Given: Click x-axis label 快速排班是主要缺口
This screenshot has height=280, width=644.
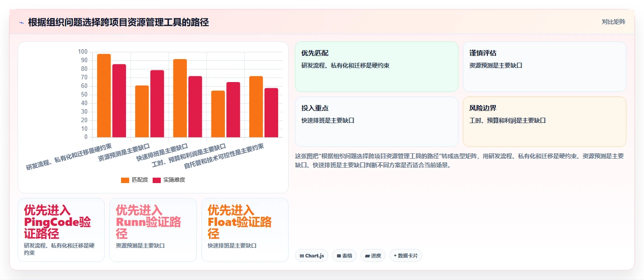Looking at the screenshot, I should click(x=162, y=153).
